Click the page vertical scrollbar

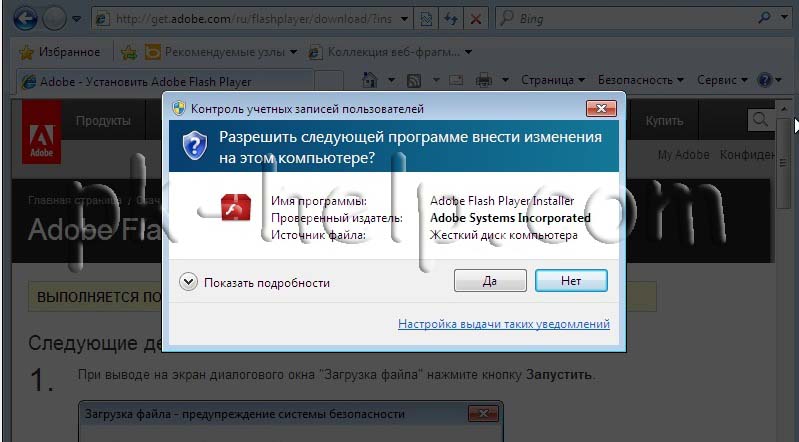(783, 162)
